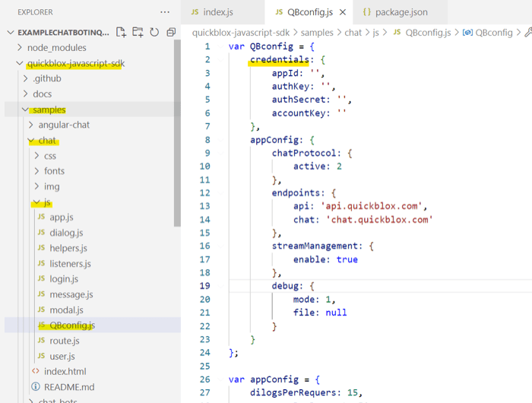The image size is (532, 403).
Task: Click the 'credentials' key on line 2
Action: (280, 60)
